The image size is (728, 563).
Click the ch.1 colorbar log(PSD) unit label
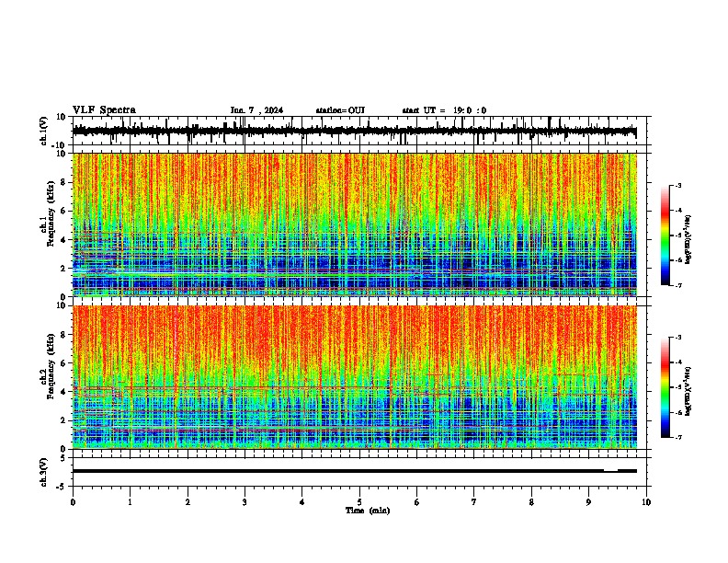point(688,239)
